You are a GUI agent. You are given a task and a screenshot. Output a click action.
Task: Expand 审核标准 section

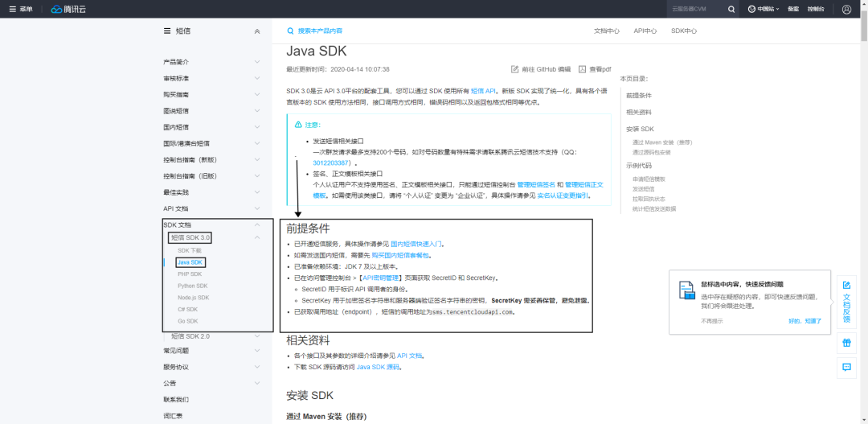(x=257, y=78)
